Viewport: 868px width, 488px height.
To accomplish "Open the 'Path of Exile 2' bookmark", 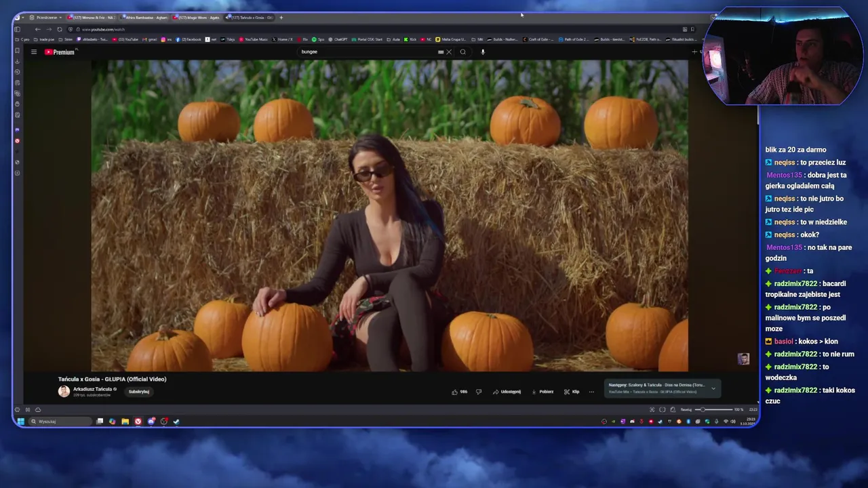I will (574, 39).
